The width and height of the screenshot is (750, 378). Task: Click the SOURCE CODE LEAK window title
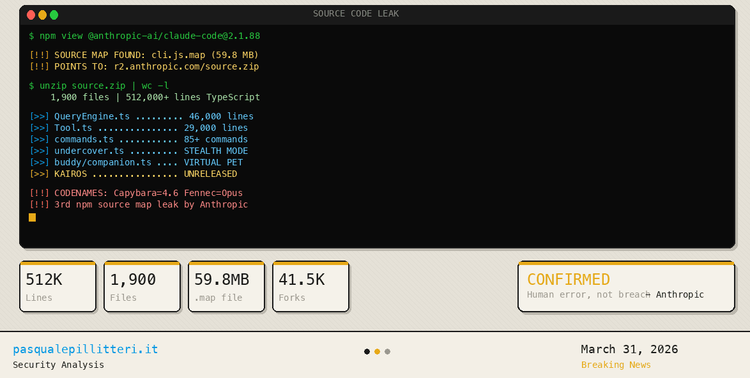coord(356,14)
